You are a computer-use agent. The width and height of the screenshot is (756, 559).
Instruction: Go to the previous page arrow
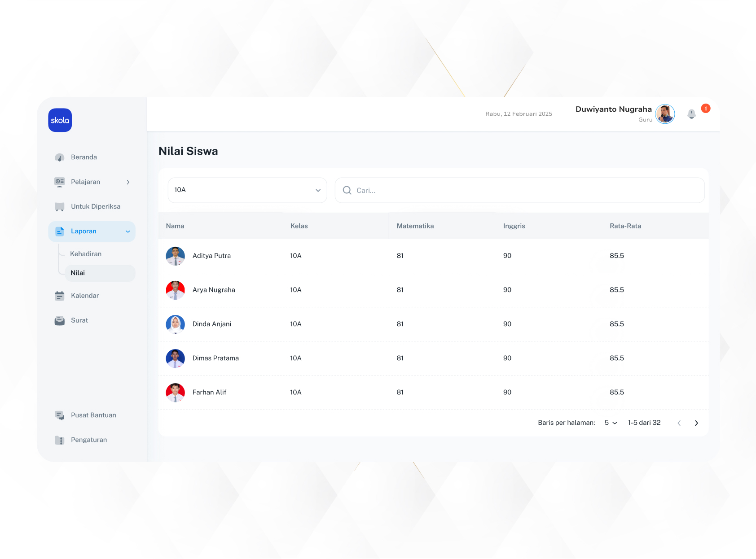point(679,423)
